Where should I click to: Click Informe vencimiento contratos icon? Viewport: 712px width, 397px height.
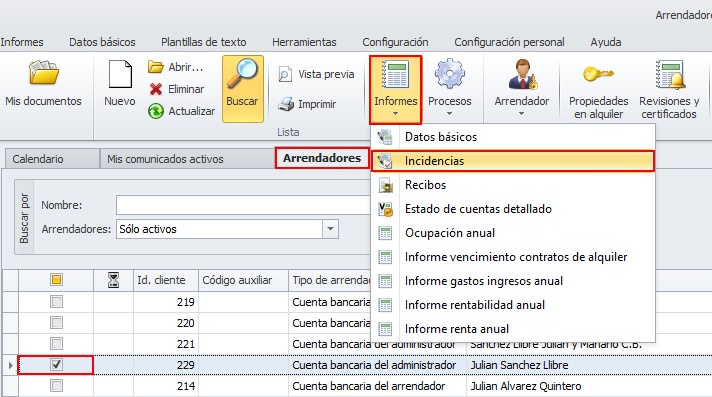click(x=385, y=257)
